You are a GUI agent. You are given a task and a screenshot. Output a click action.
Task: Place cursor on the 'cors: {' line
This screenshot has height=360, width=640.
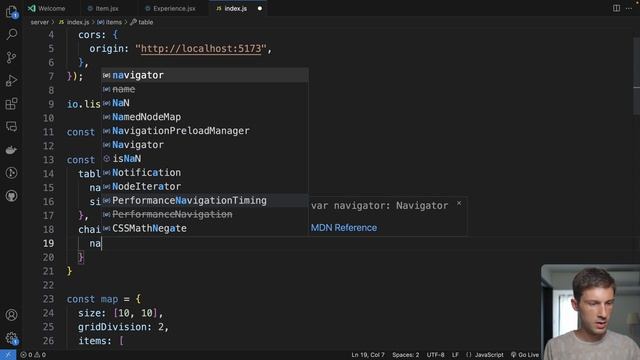tap(98, 35)
